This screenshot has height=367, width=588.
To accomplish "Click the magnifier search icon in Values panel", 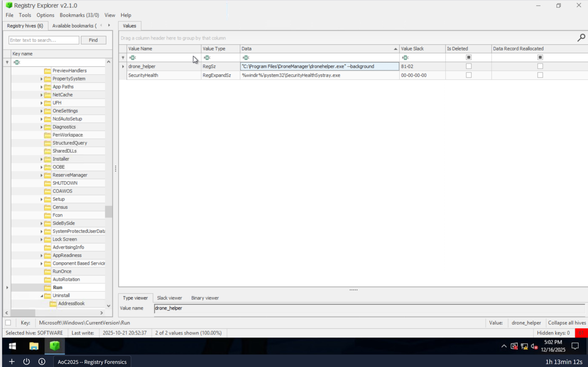I will (581, 37).
